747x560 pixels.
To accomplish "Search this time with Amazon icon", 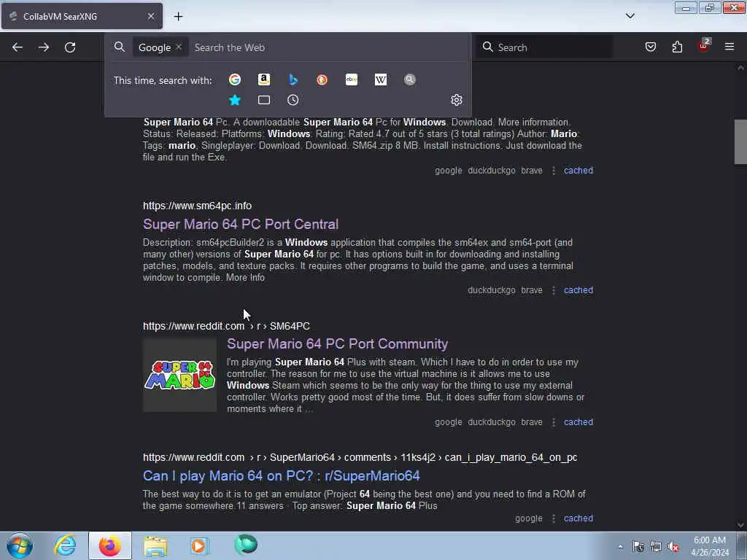I will (264, 79).
